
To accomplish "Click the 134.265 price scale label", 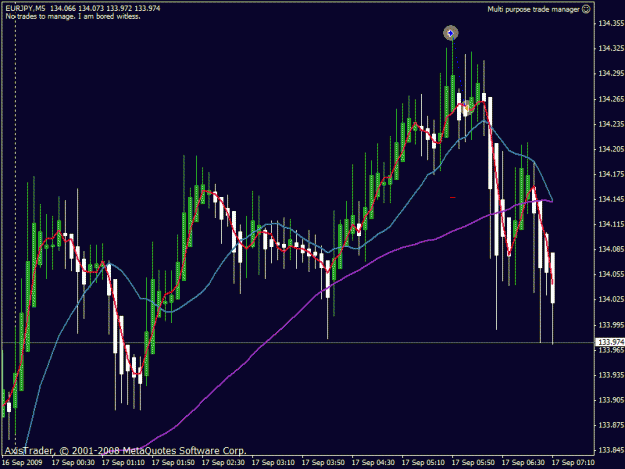I will tap(611, 99).
